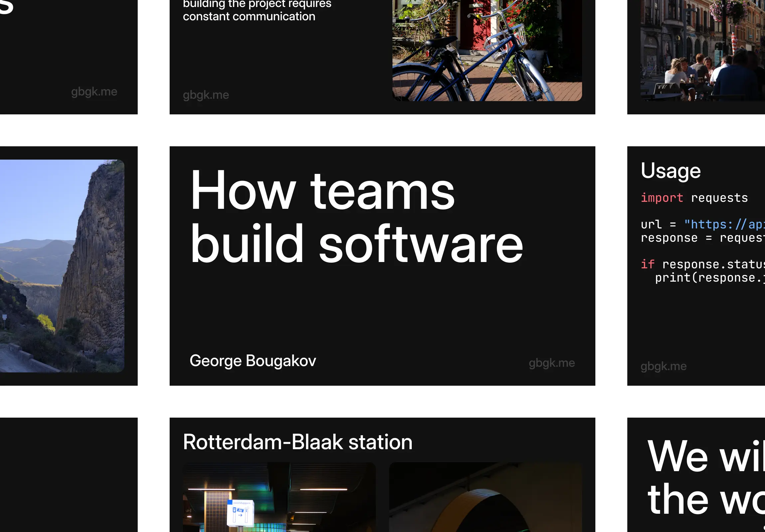Click the 'if response.status' code line
The width and height of the screenshot is (765, 532).
point(702,264)
